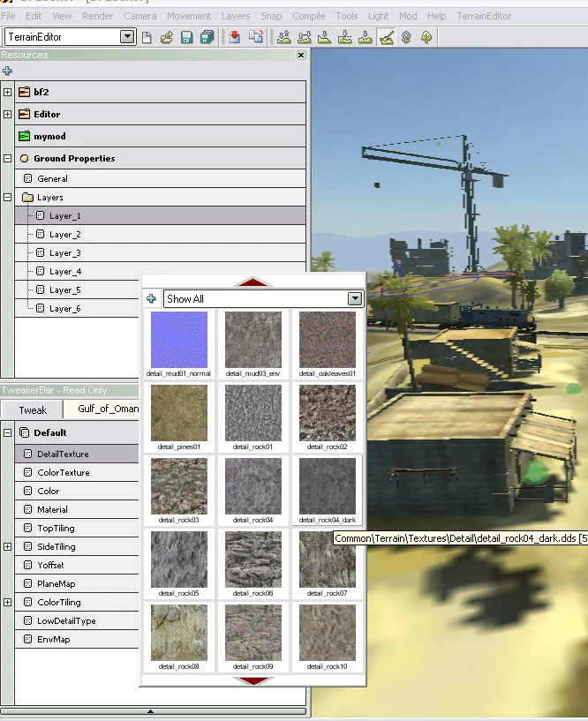The width and height of the screenshot is (588, 721).
Task: Pick the detail_rock08 texture thumbnail
Action: 179,633
